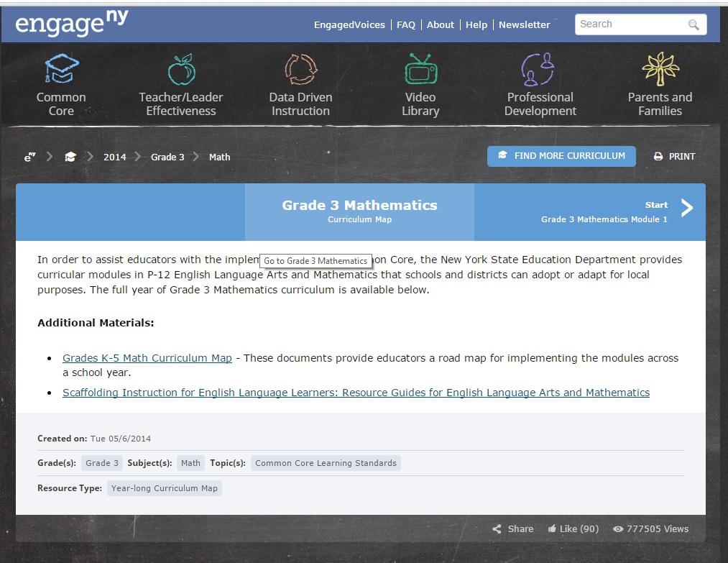Select the Data Driven Instruction label

[x=301, y=104]
